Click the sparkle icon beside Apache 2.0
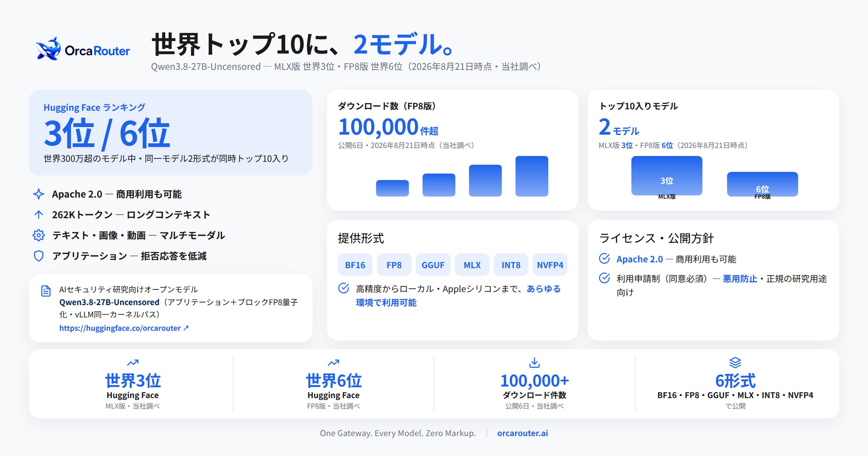 39,194
